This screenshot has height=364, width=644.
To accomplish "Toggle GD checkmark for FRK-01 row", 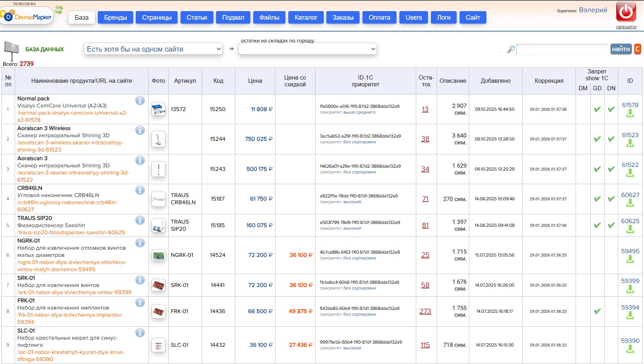I will point(597,311).
